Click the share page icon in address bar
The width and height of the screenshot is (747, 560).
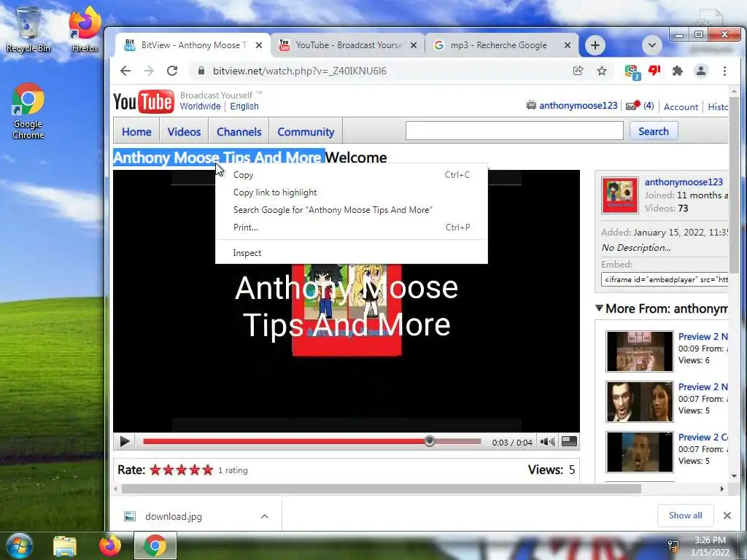tap(578, 71)
